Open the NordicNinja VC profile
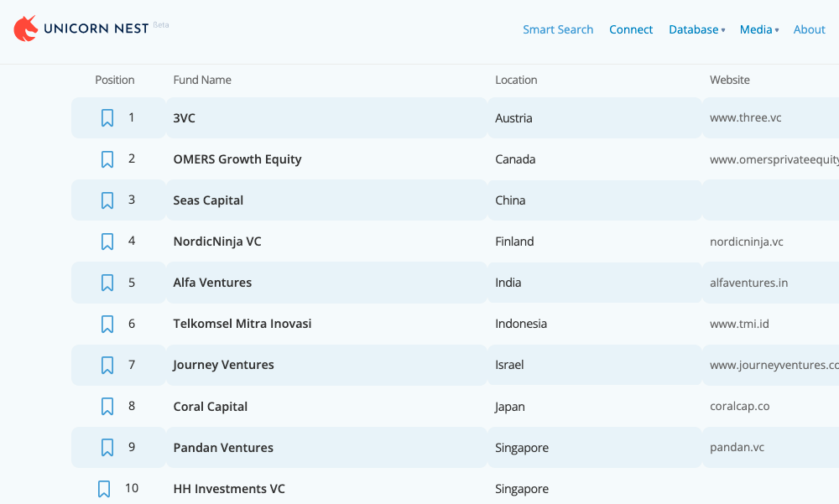 pyautogui.click(x=217, y=242)
